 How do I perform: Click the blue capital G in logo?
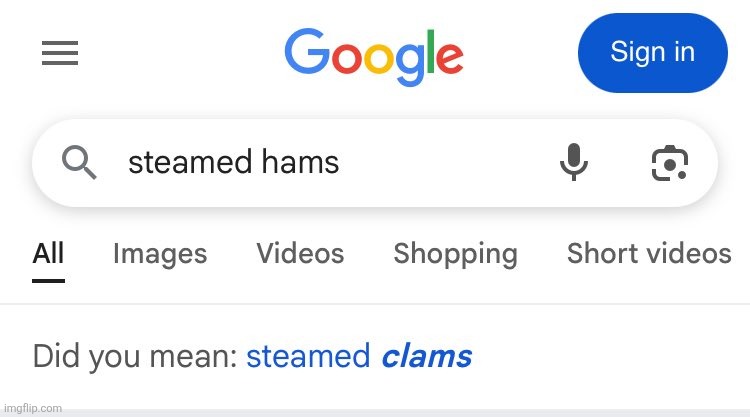[306, 50]
